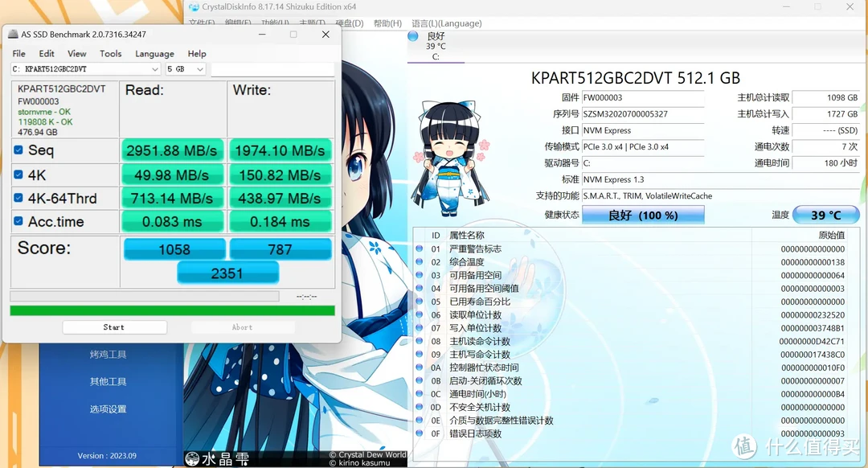The image size is (868, 468).
Task: Click the status dot for attribute 0E 介质与数据完整性错误计数
Action: click(420, 421)
